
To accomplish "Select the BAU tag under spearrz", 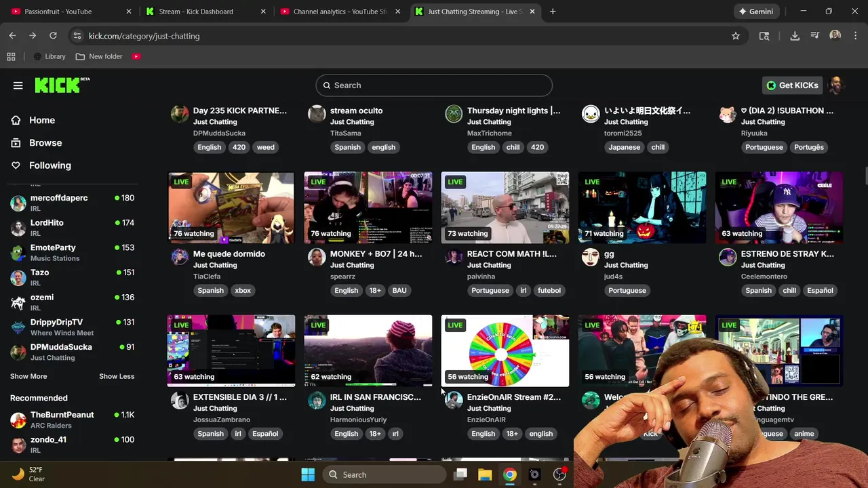I will pos(399,290).
